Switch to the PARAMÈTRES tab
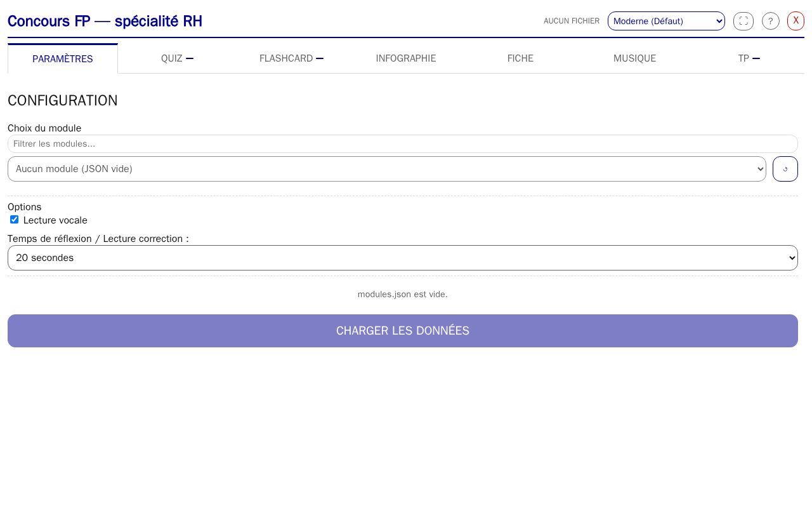Viewport: 812px width, 508px height. [x=63, y=58]
